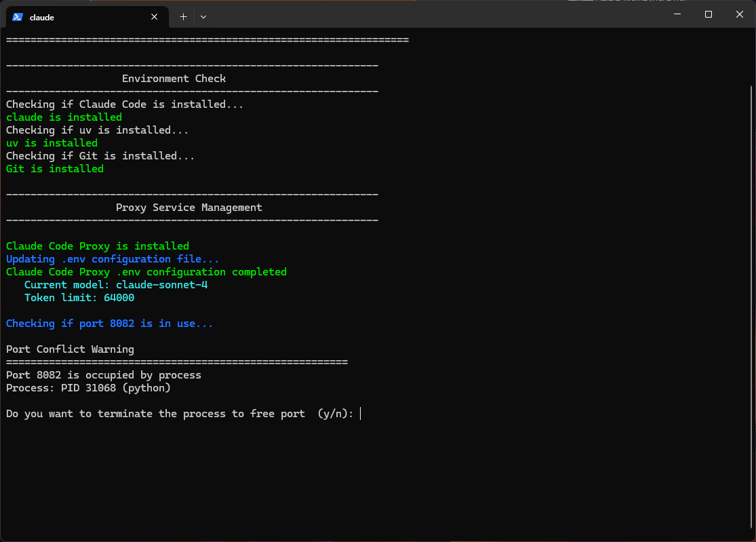Viewport: 756px width, 542px height.
Task: Click 'Checking if Claude Code is installed...' line
Action: coord(125,104)
